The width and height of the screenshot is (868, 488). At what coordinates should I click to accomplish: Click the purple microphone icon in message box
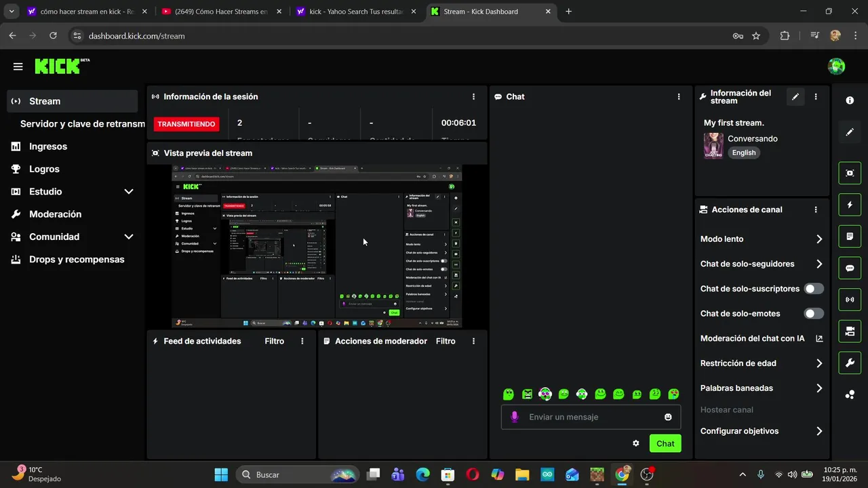click(x=514, y=417)
